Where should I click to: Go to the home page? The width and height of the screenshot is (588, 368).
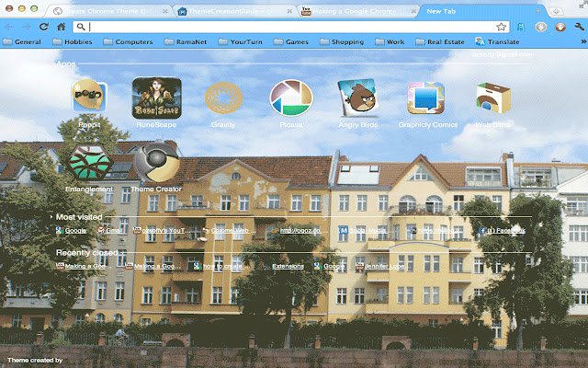(62, 27)
